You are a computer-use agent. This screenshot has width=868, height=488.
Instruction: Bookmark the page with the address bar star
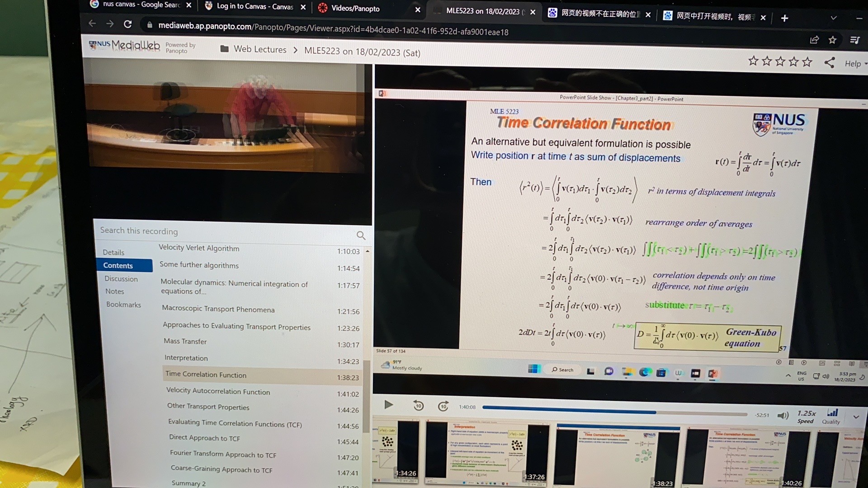tap(832, 40)
